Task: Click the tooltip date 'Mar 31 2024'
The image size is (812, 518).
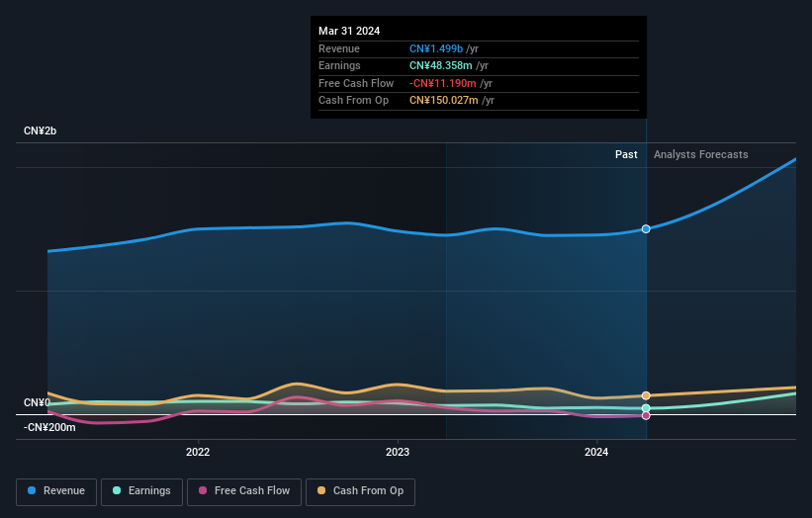Action: click(349, 31)
